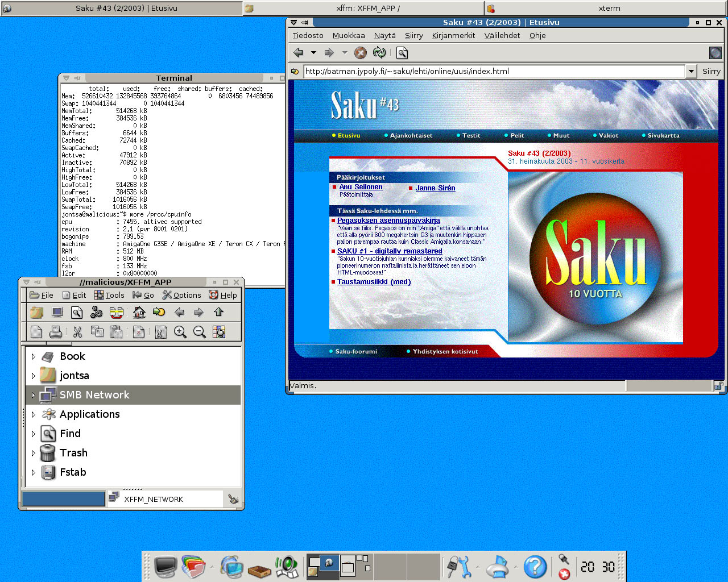Click the file properties wrench icon in XFFM
The width and height of the screenshot is (728, 582).
coord(161,332)
